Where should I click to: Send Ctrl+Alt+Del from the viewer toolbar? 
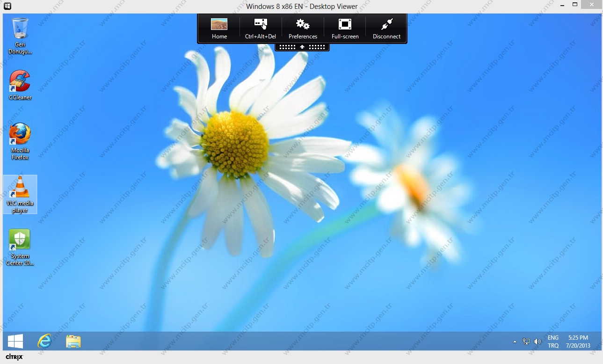261,29
